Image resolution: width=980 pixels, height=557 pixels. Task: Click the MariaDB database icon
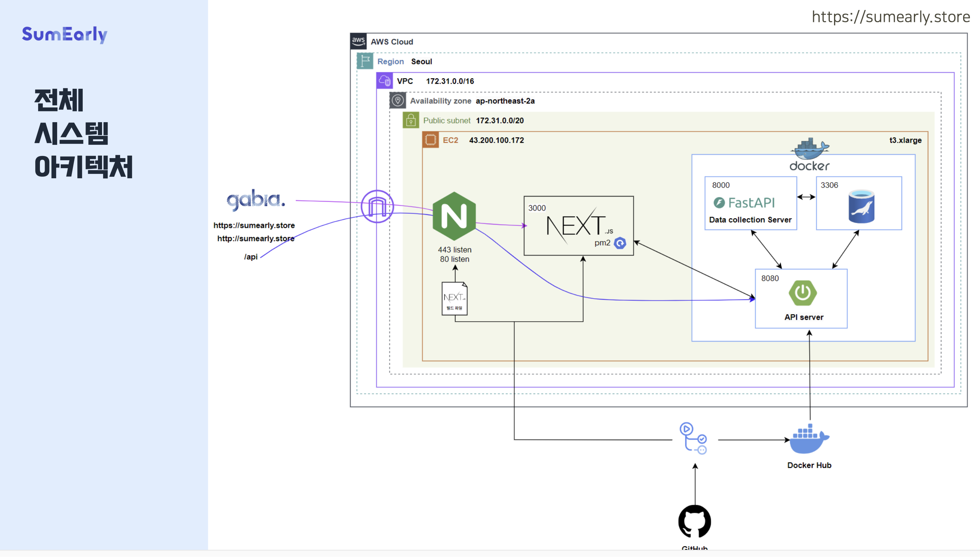tap(861, 207)
